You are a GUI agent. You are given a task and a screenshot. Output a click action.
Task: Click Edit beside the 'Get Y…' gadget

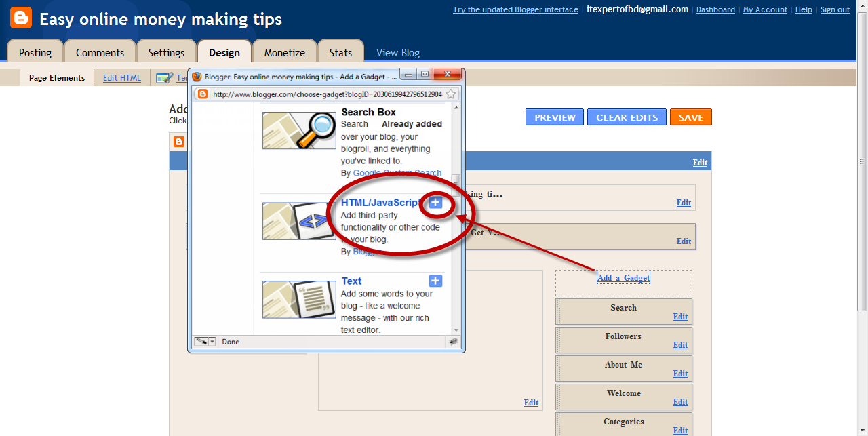click(x=684, y=241)
